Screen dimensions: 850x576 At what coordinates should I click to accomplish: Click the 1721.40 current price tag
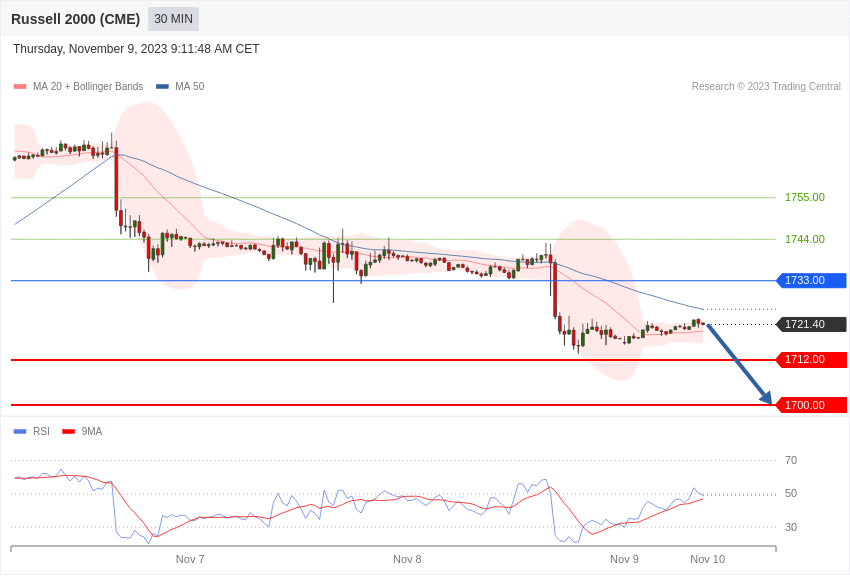(x=811, y=324)
